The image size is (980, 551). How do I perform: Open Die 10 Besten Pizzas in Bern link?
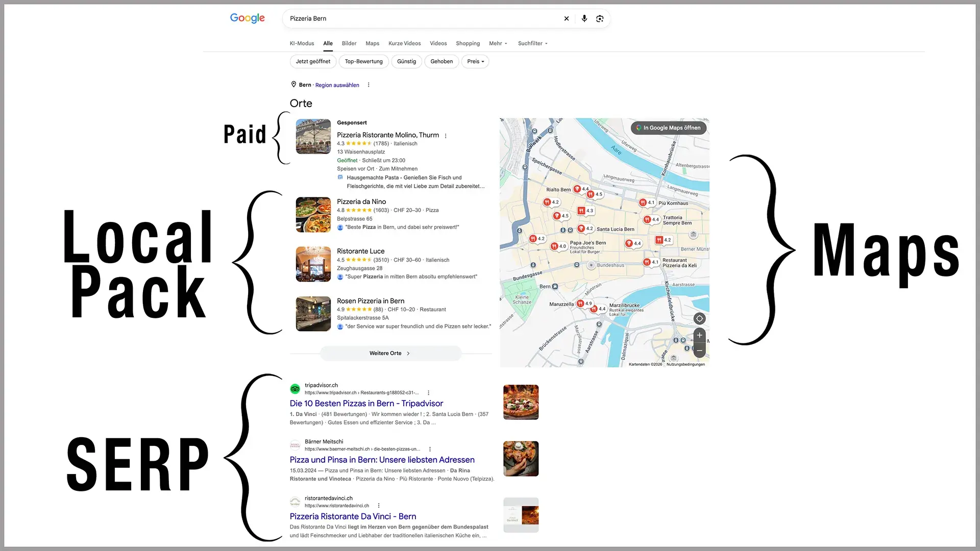pyautogui.click(x=366, y=404)
